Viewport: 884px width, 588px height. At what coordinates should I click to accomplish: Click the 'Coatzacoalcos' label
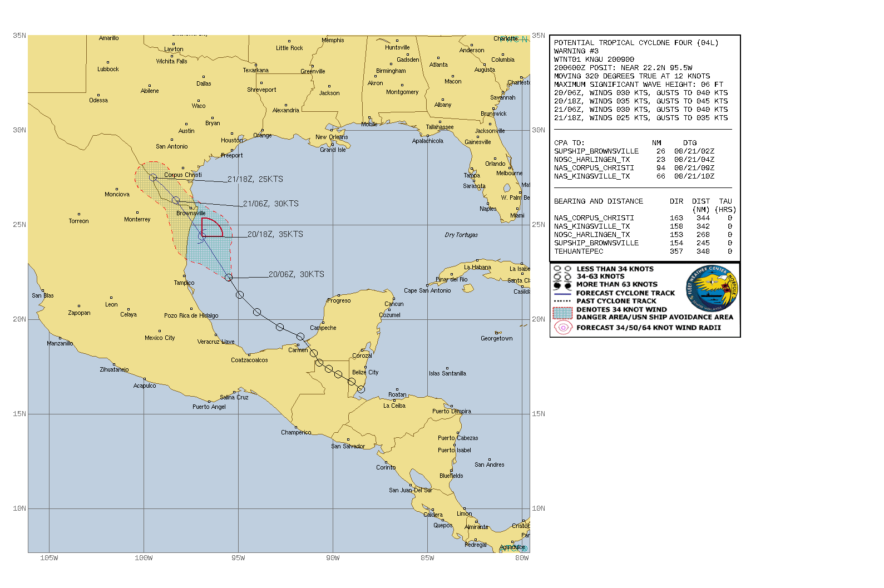click(249, 360)
